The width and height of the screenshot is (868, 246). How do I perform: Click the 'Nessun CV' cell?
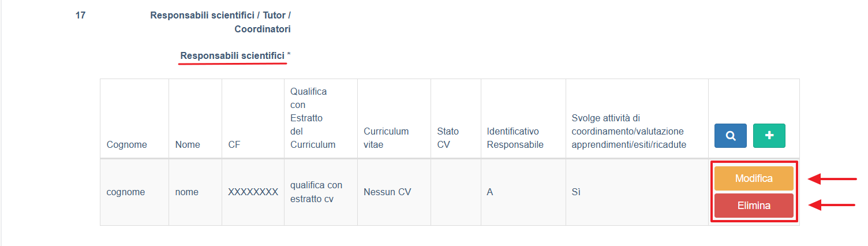pyautogui.click(x=387, y=192)
